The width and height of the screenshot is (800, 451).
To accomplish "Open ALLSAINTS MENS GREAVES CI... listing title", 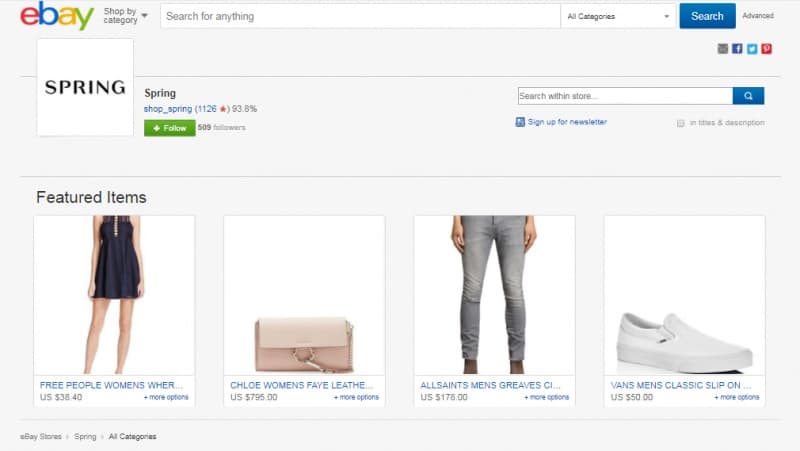I will 490,385.
